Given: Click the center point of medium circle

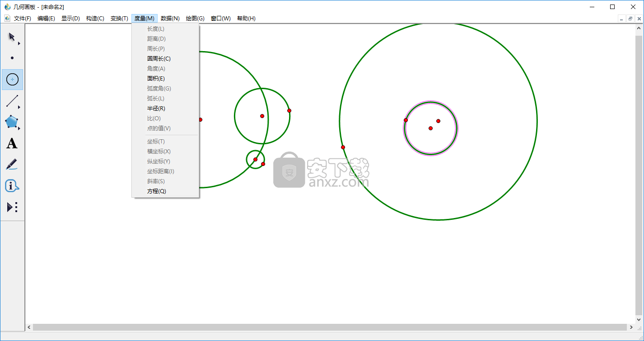Looking at the screenshot, I should [x=262, y=116].
